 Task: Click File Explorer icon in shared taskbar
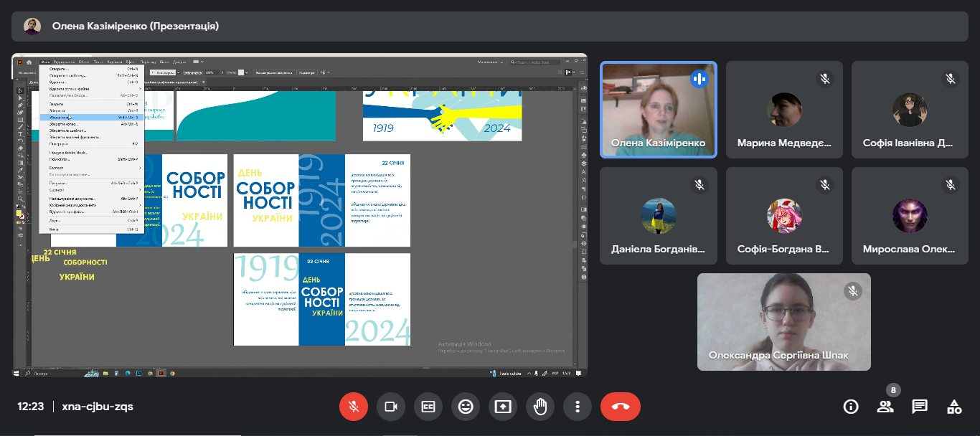coord(105,374)
